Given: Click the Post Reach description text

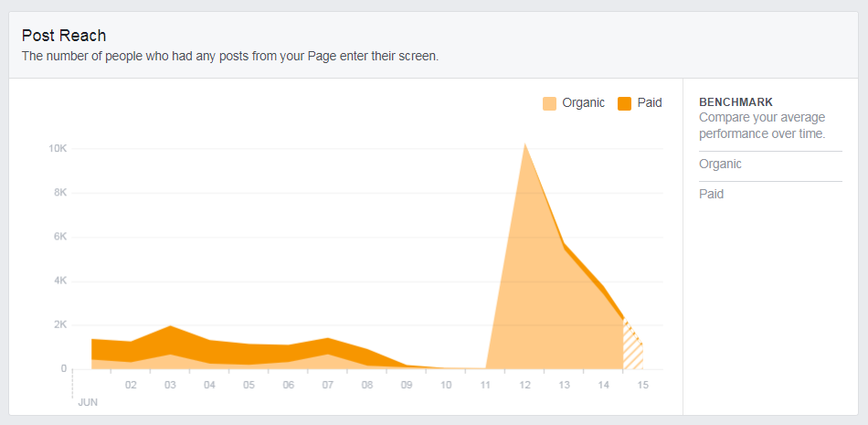Looking at the screenshot, I should 230,56.
